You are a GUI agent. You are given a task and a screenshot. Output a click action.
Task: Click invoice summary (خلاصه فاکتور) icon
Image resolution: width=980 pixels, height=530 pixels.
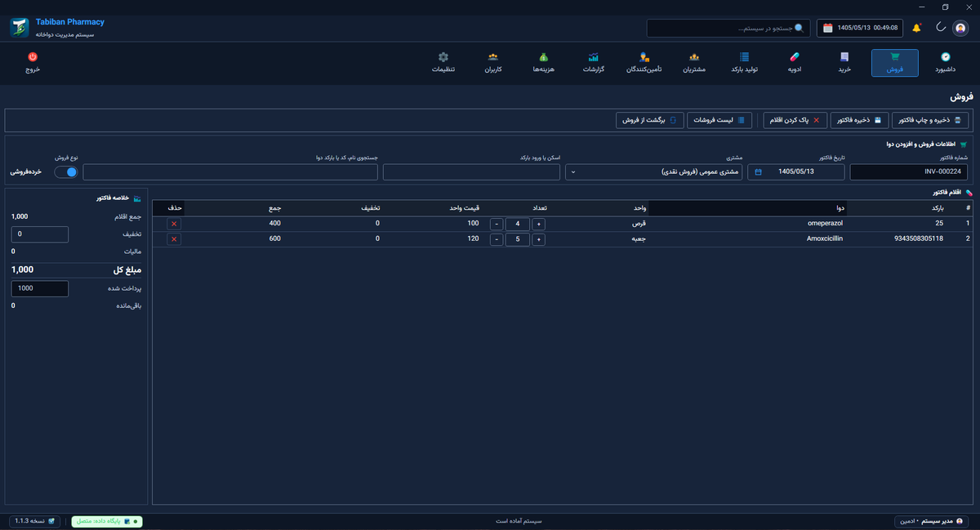coord(137,198)
